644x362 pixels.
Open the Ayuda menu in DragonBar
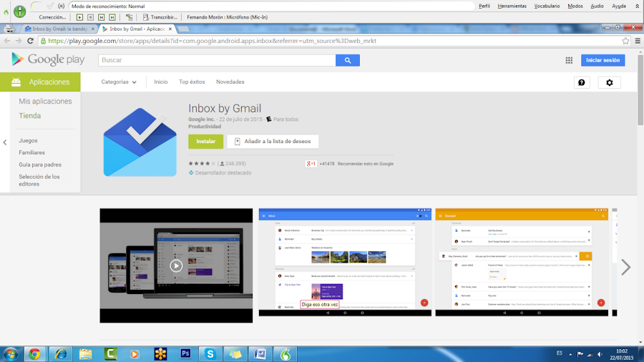point(618,6)
